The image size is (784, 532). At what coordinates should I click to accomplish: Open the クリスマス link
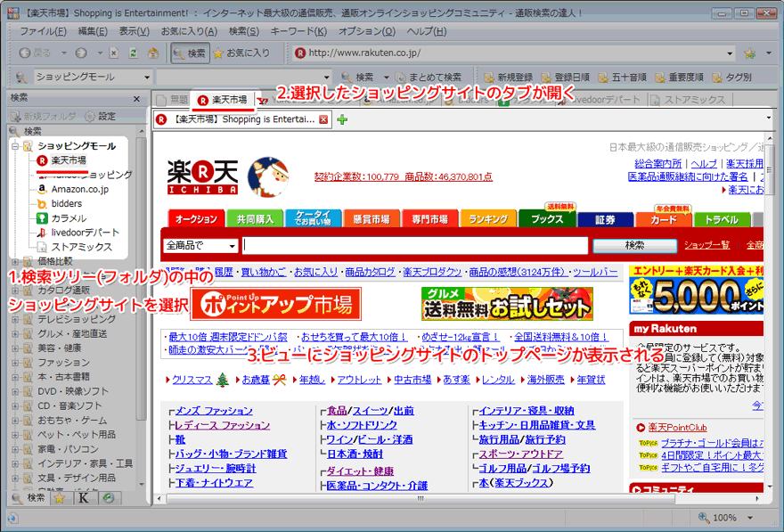coord(192,380)
